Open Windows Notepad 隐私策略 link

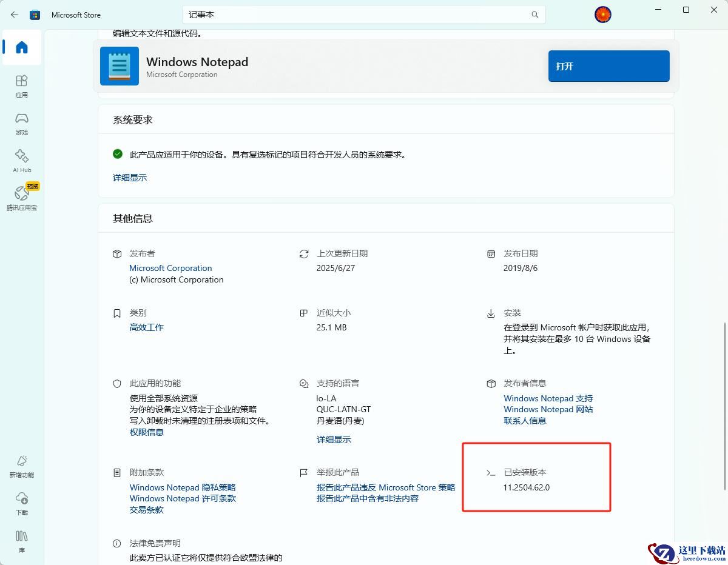(183, 487)
